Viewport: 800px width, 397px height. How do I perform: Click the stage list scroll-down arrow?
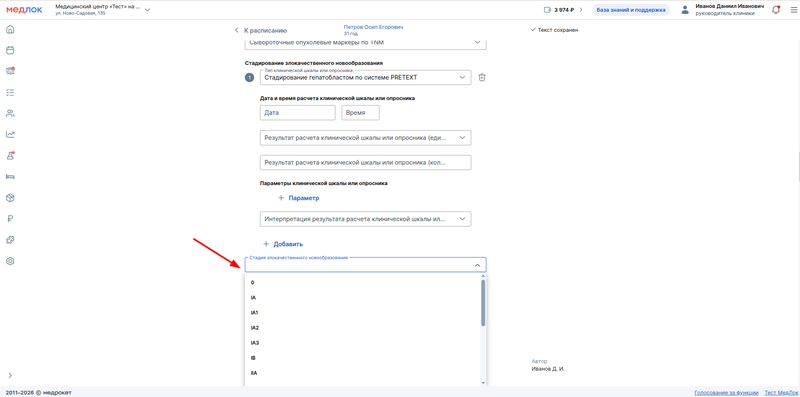tap(483, 383)
